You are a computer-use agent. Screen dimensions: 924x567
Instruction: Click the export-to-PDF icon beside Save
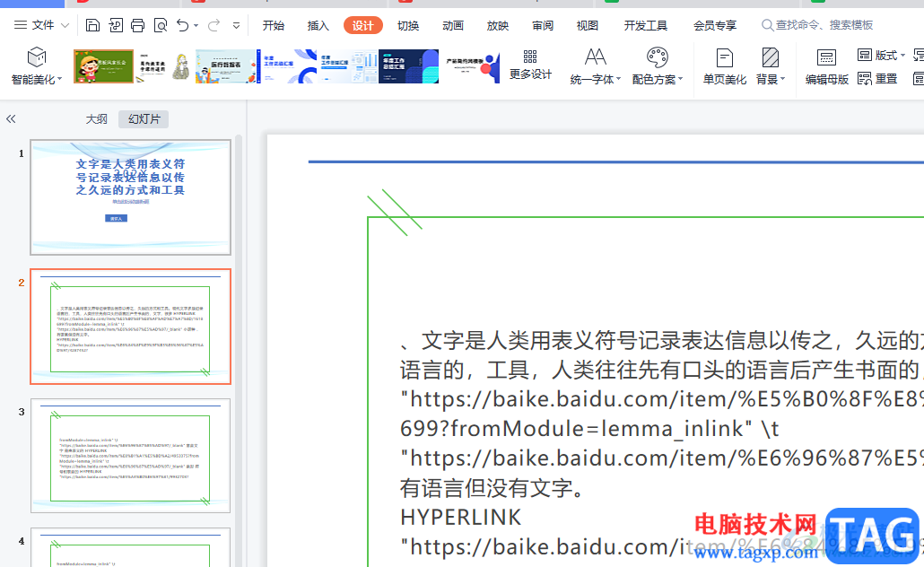pyautogui.click(x=116, y=25)
